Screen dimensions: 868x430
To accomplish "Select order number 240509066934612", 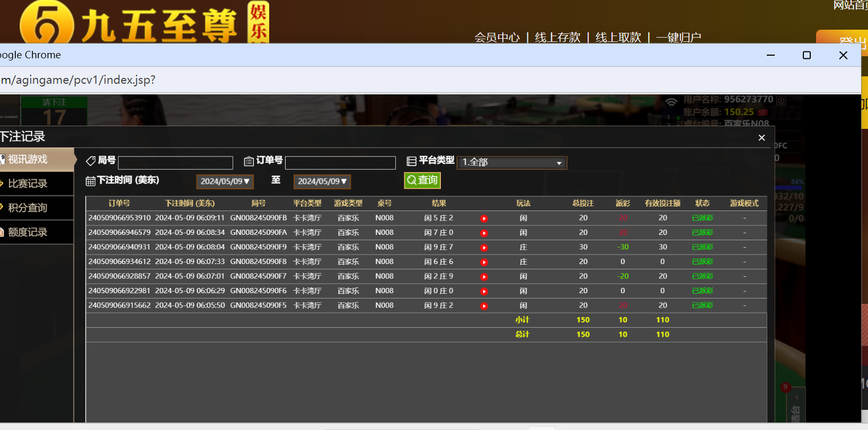I will (x=119, y=262).
